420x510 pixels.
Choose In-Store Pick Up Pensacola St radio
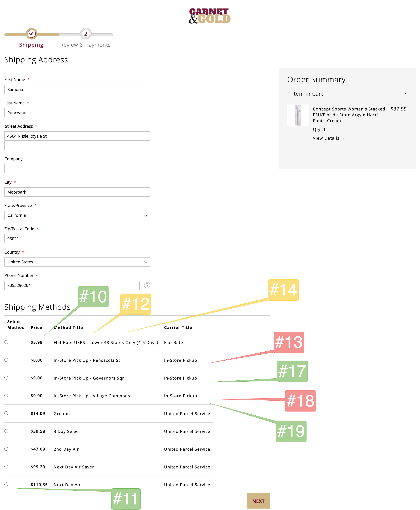pos(6,360)
